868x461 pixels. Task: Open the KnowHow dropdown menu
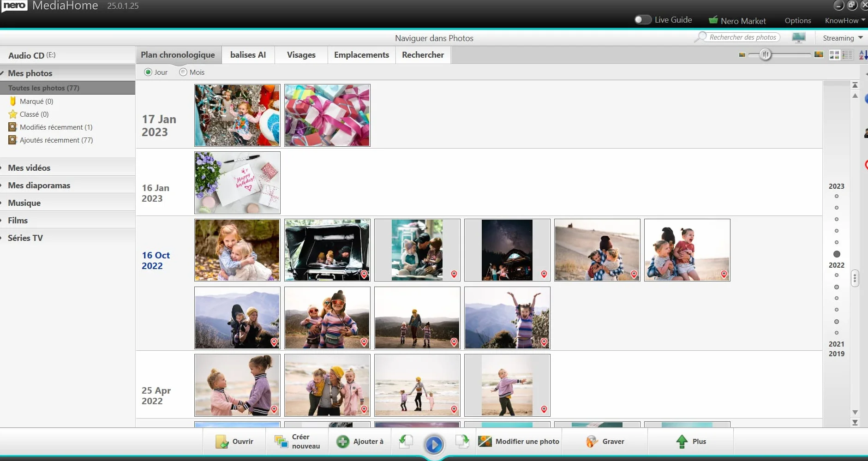[845, 20]
